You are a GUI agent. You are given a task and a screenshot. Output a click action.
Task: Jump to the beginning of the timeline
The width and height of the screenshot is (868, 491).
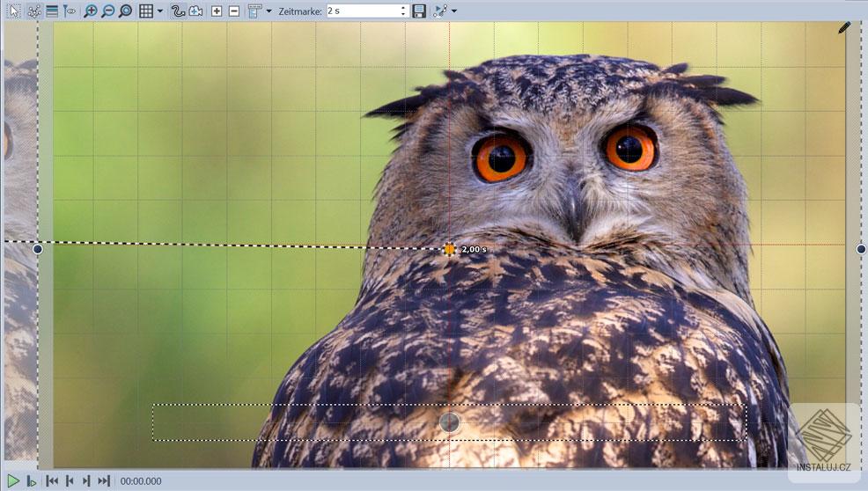pyautogui.click(x=52, y=481)
